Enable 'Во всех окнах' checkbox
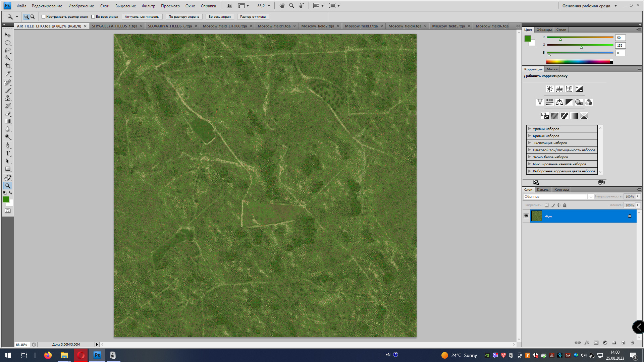 [93, 17]
